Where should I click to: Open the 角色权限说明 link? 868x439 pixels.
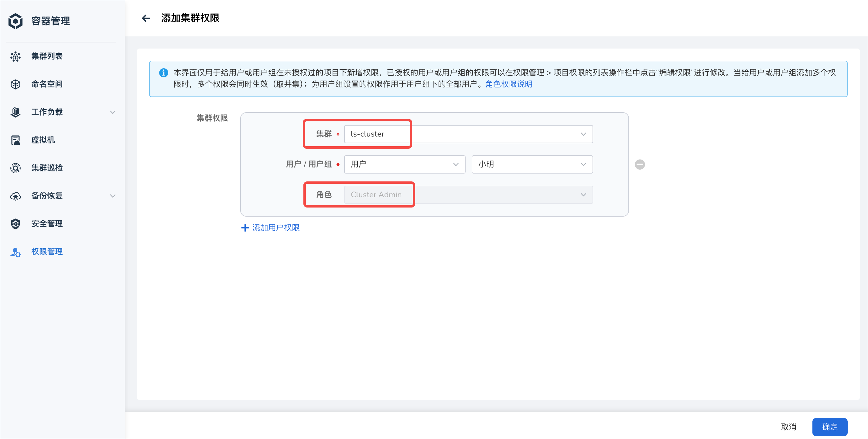(x=508, y=84)
